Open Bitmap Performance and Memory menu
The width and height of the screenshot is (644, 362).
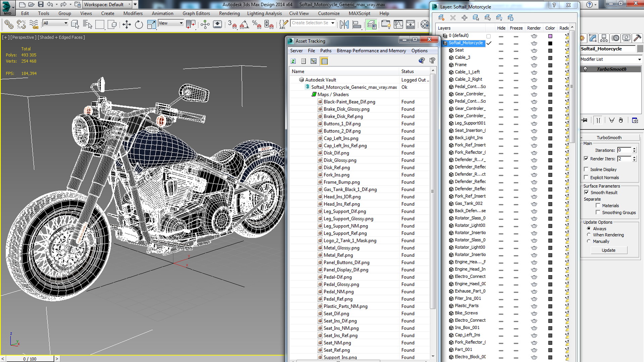371,51
